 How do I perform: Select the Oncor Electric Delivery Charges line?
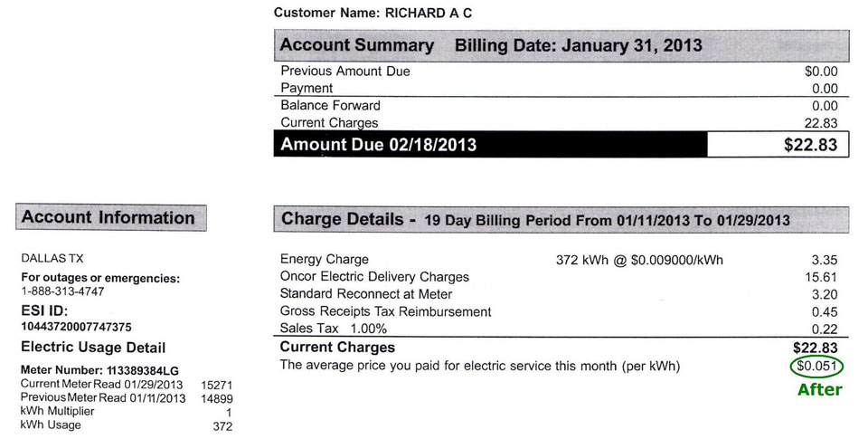click(559, 277)
